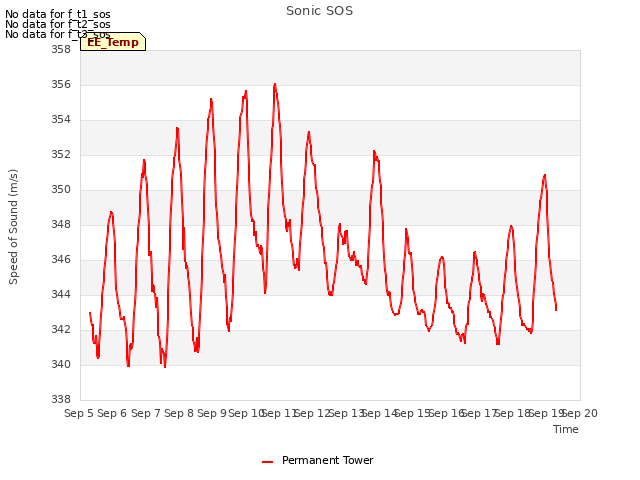The width and height of the screenshot is (640, 480).
Task: Click the Speed of Sound (m/s) axis label
Action: click(13, 227)
